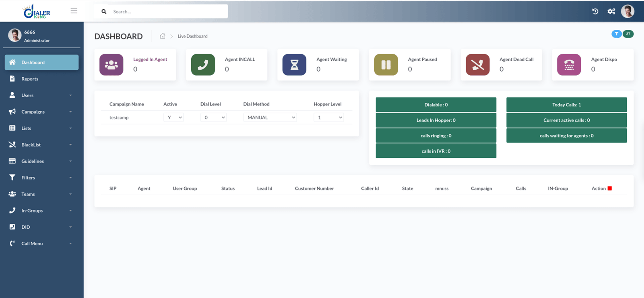Open the Dial Method MANUAL dropdown
Viewport: 644px width, 298px height.
pos(270,118)
